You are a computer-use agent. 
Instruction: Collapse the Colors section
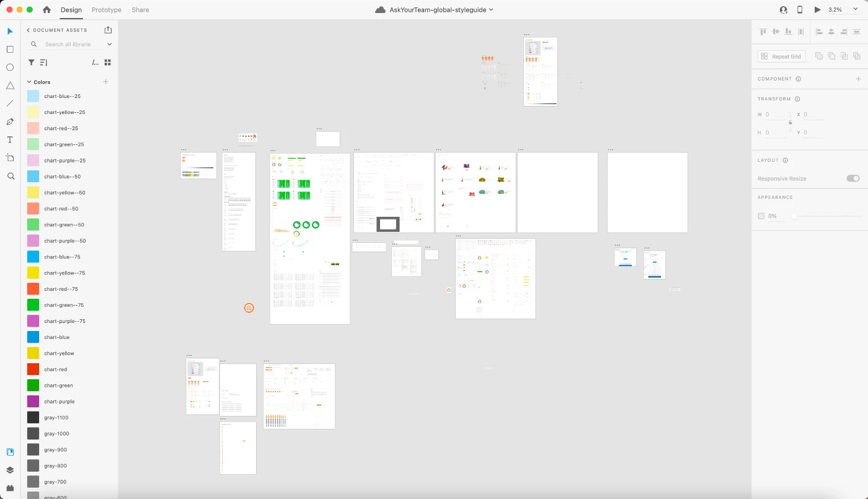pos(29,82)
